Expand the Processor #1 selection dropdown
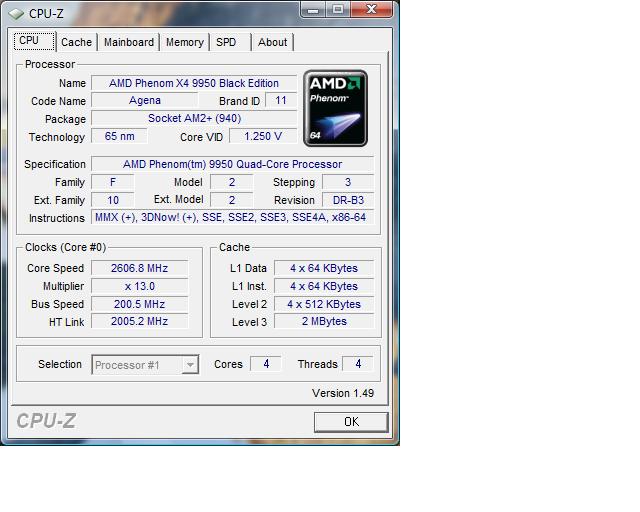 [x=190, y=365]
